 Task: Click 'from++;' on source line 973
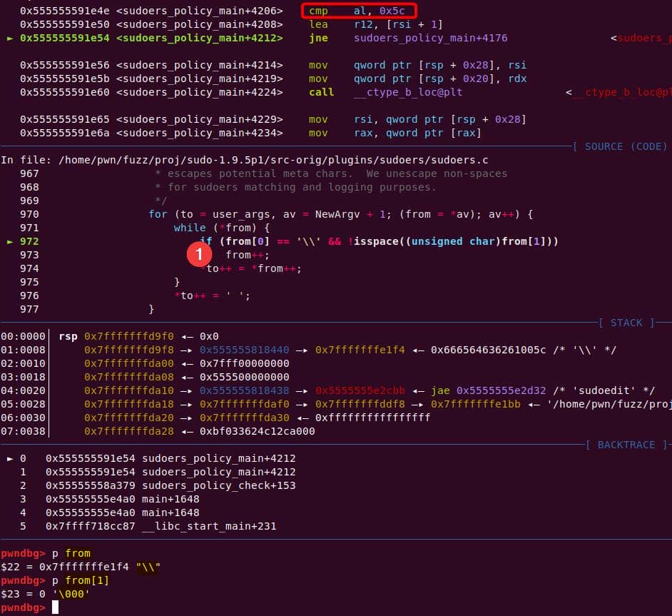coord(248,255)
